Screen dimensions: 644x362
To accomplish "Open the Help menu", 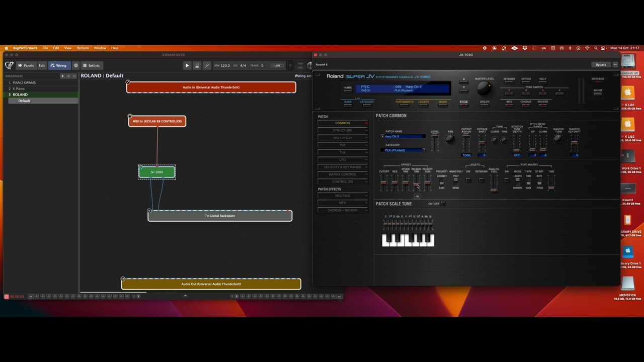I will pyautogui.click(x=115, y=48).
